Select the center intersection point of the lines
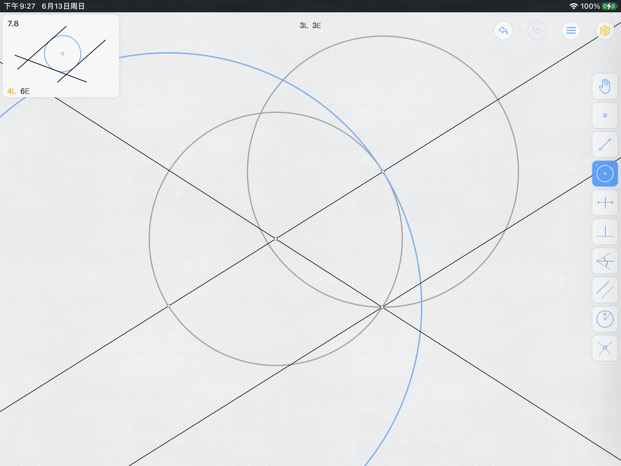621x466 pixels. [276, 239]
